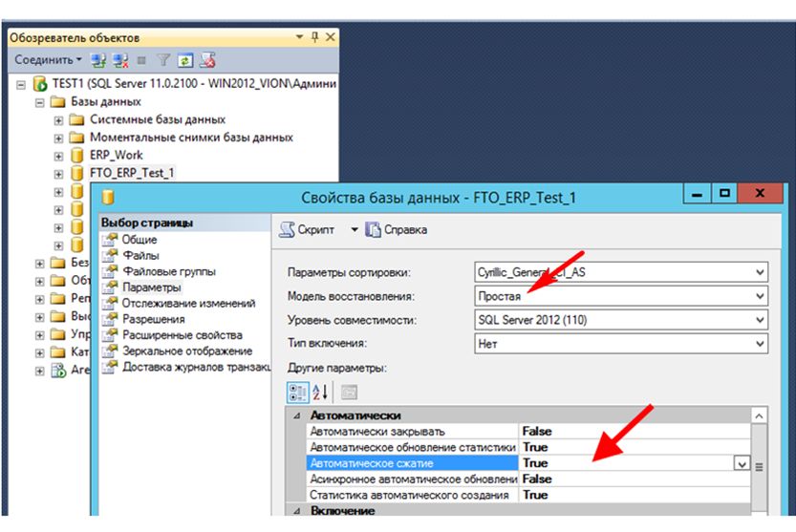Select Статистика автоматического создания row
This screenshot has width=796, height=532.
tap(528, 495)
